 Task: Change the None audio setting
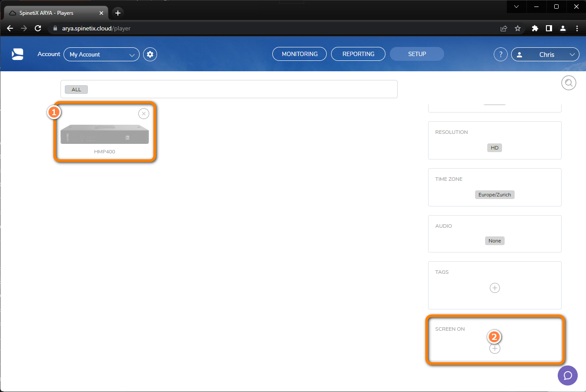[x=495, y=241]
